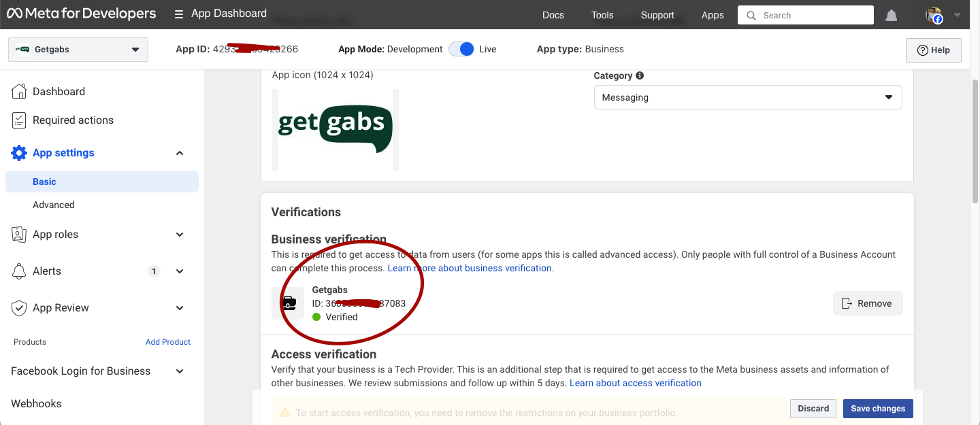Open the Apps menu
980x425 pixels.
click(x=713, y=15)
